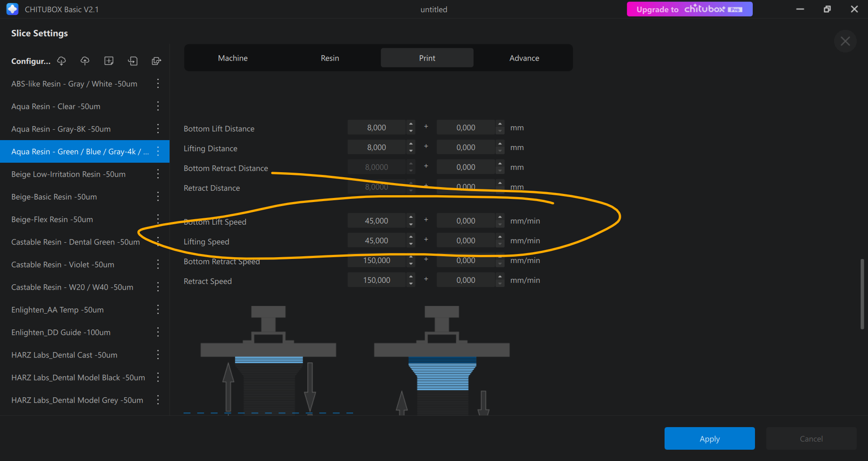The width and height of the screenshot is (868, 461).
Task: Click the Bottom Lift Speed 45,000 field
Action: [377, 221]
